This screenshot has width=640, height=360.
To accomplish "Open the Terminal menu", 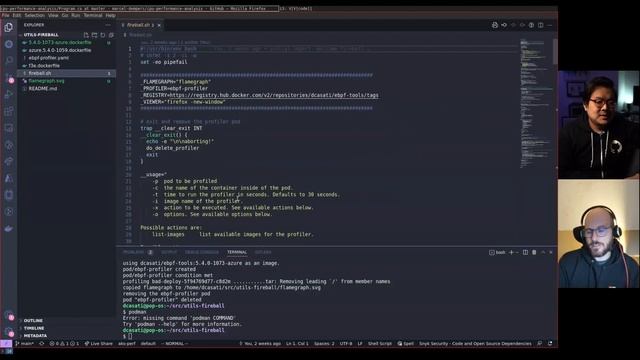I will (x=93, y=16).
